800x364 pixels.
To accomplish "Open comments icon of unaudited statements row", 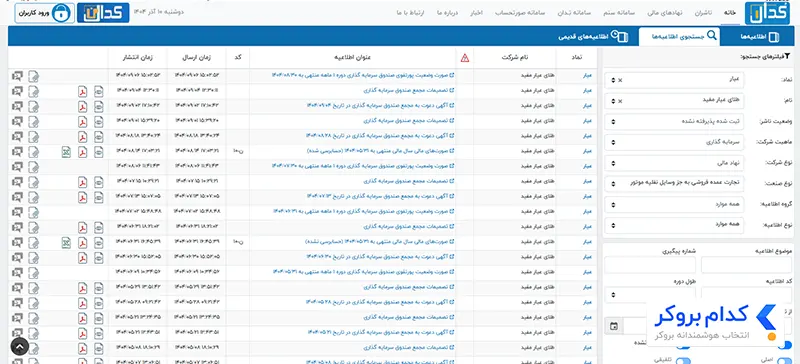I will 17,242.
